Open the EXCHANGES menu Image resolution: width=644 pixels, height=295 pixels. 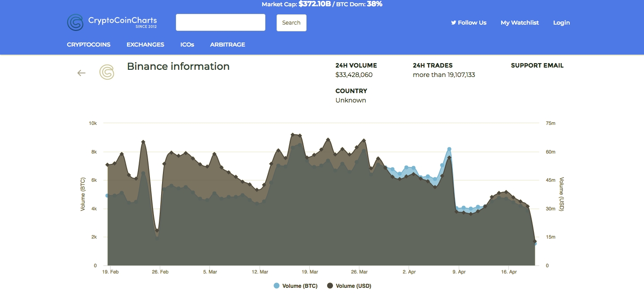[145, 44]
